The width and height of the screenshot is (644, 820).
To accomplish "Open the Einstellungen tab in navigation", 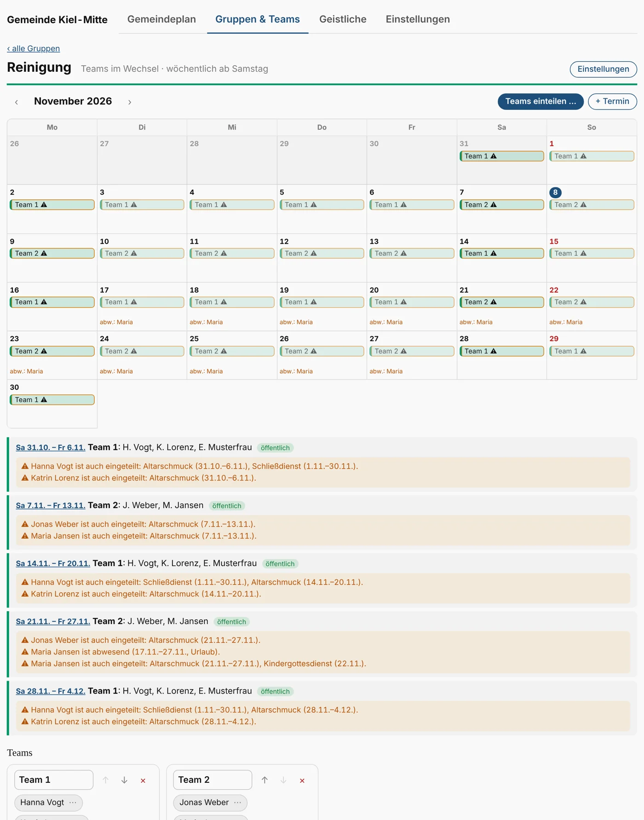I will [418, 19].
